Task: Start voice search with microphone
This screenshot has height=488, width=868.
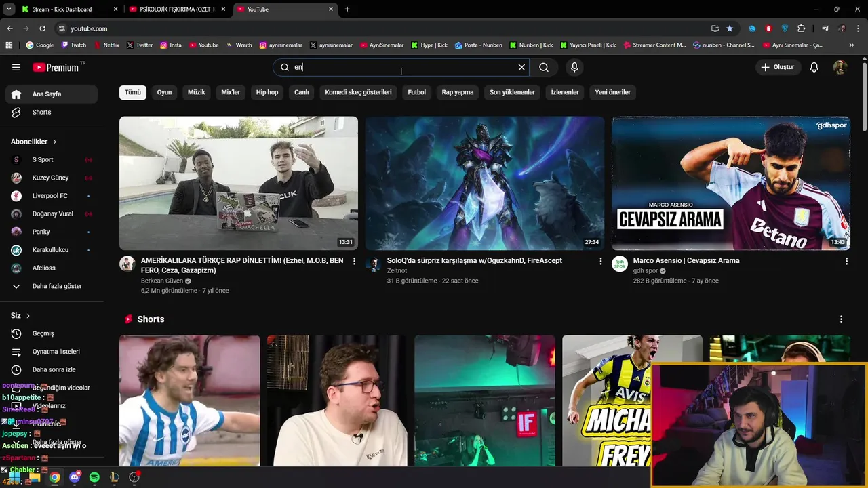Action: 574,67
